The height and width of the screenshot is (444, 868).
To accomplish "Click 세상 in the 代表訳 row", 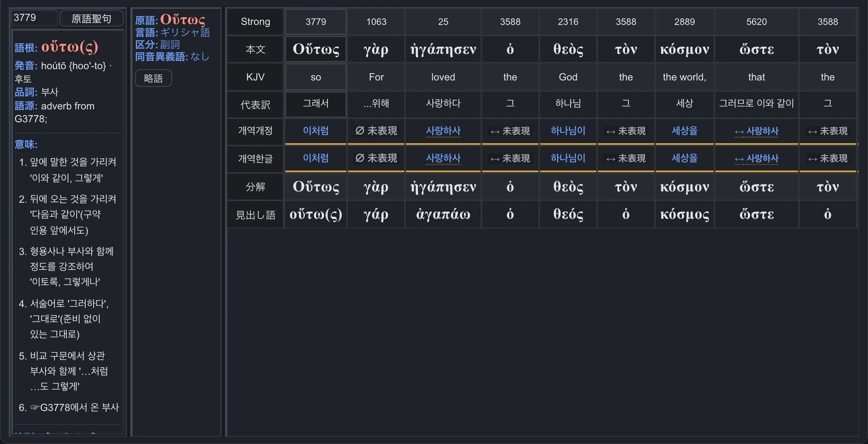I will (685, 104).
